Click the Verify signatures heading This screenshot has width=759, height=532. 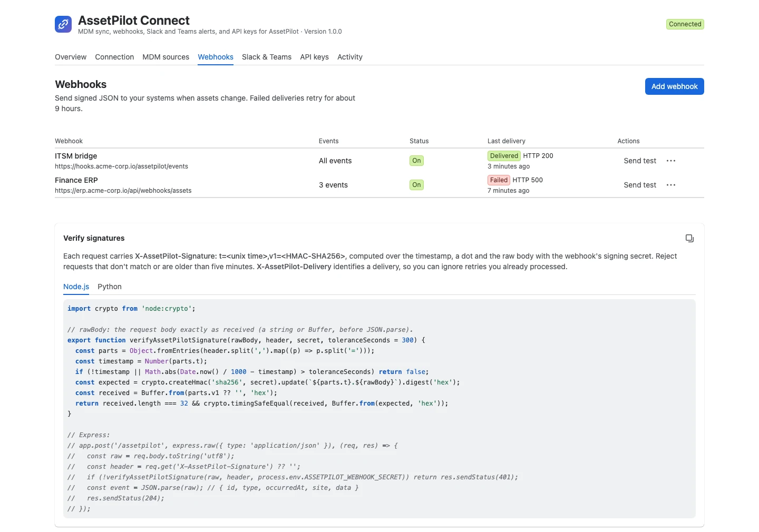coord(94,238)
